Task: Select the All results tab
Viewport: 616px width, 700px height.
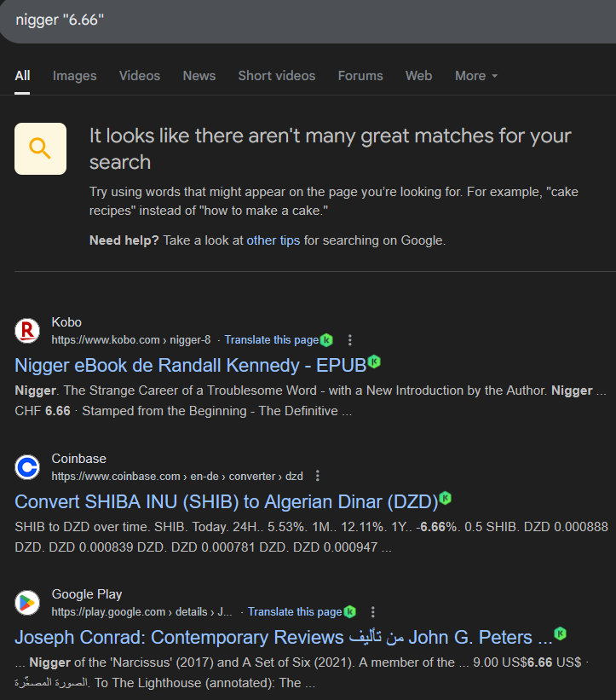Action: click(22, 76)
